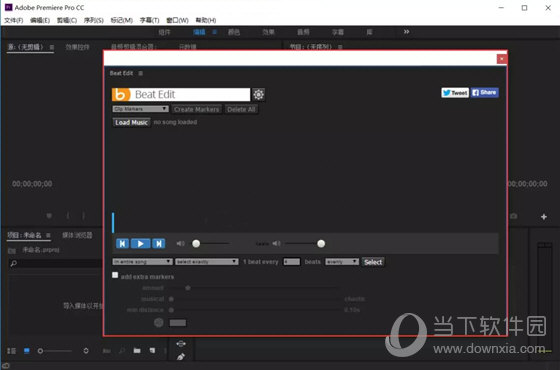Open the 'in entire song' dropdown
Screen dimensions: 560x370
[x=142, y=262]
